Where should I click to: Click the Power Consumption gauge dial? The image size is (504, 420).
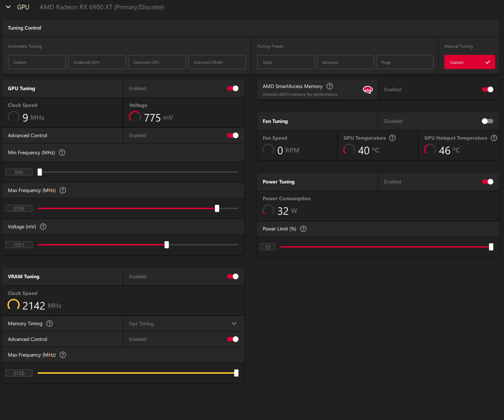[x=268, y=210]
